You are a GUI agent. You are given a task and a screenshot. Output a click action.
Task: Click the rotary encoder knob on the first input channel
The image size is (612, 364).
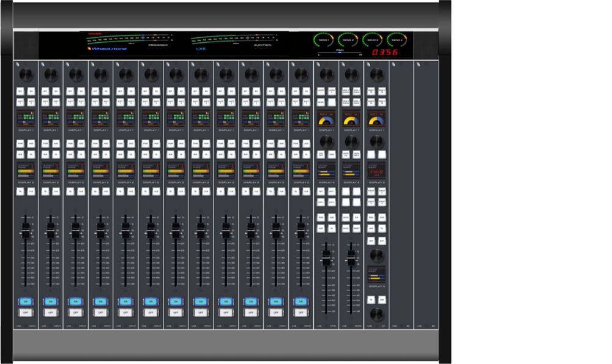pyautogui.click(x=26, y=74)
